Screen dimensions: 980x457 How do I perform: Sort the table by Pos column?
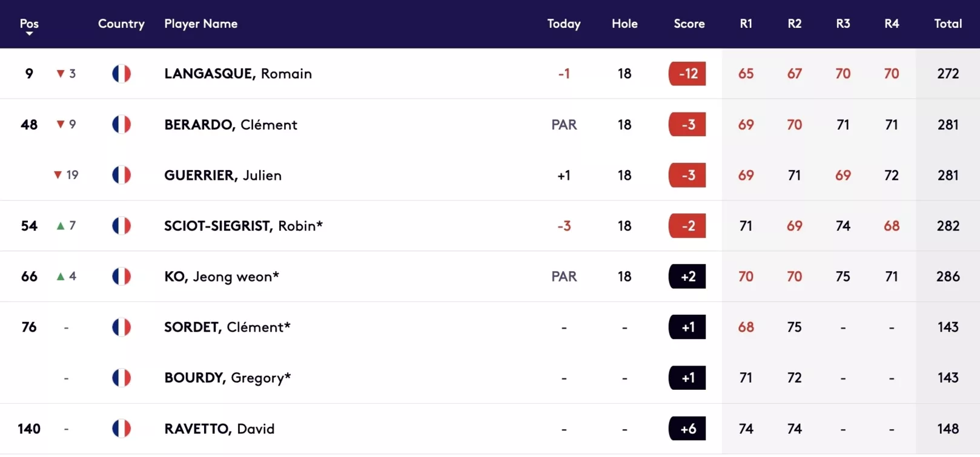tap(29, 24)
